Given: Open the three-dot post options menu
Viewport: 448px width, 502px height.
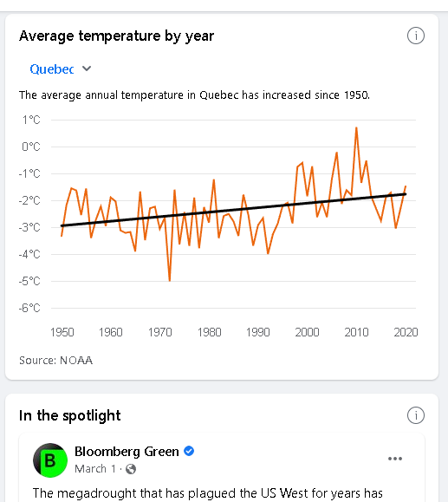Looking at the screenshot, I should [395, 459].
